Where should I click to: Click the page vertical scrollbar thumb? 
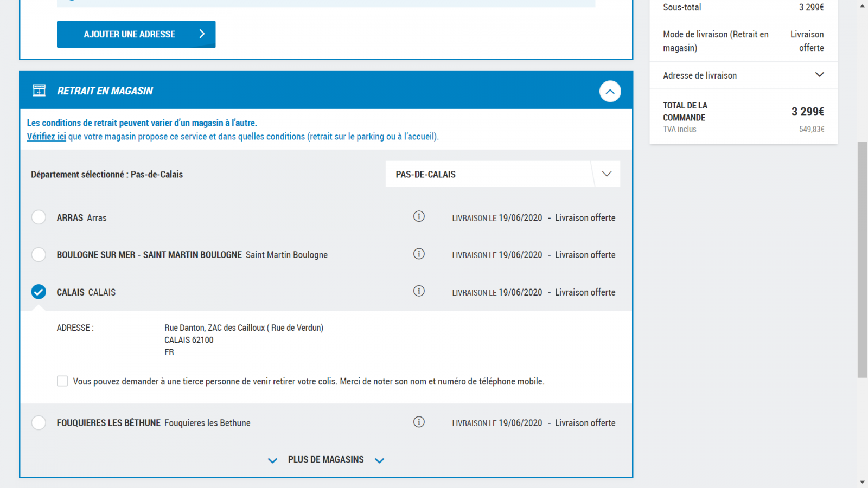[862, 260]
